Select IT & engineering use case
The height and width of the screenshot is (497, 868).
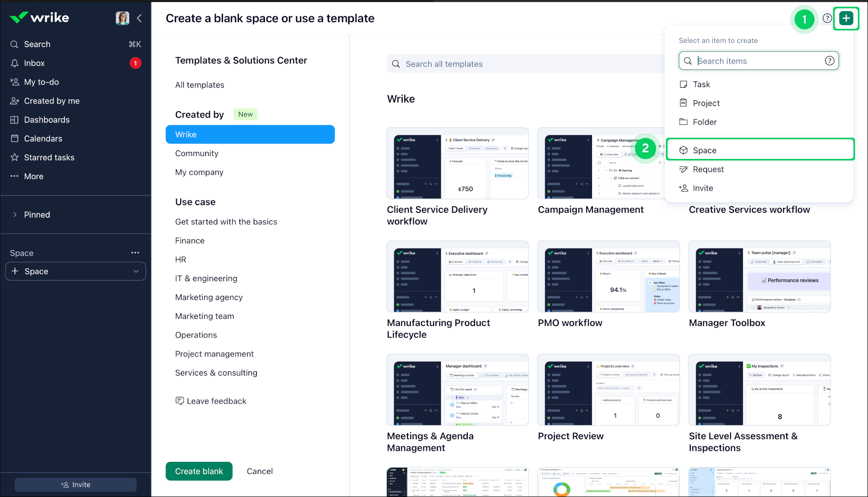tap(206, 278)
